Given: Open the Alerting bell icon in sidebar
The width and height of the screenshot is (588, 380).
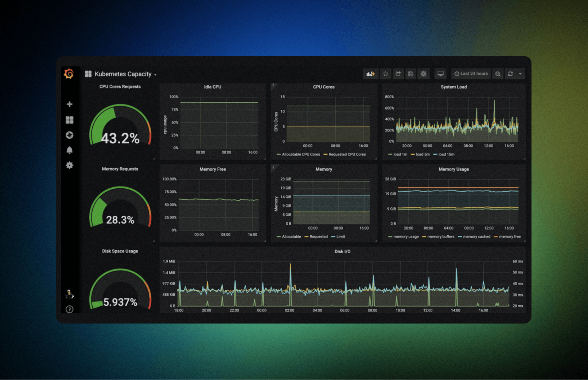Looking at the screenshot, I should click(x=69, y=150).
